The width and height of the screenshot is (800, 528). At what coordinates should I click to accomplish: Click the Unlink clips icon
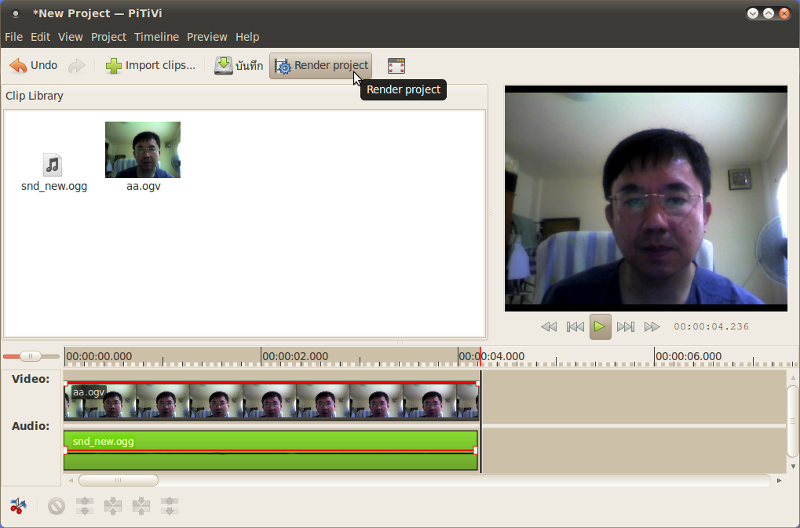coord(85,506)
